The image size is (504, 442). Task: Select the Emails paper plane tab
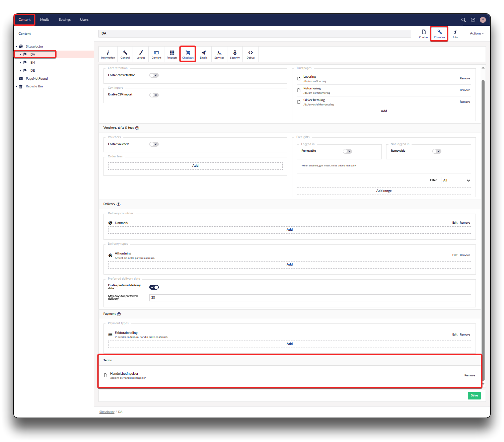click(204, 54)
